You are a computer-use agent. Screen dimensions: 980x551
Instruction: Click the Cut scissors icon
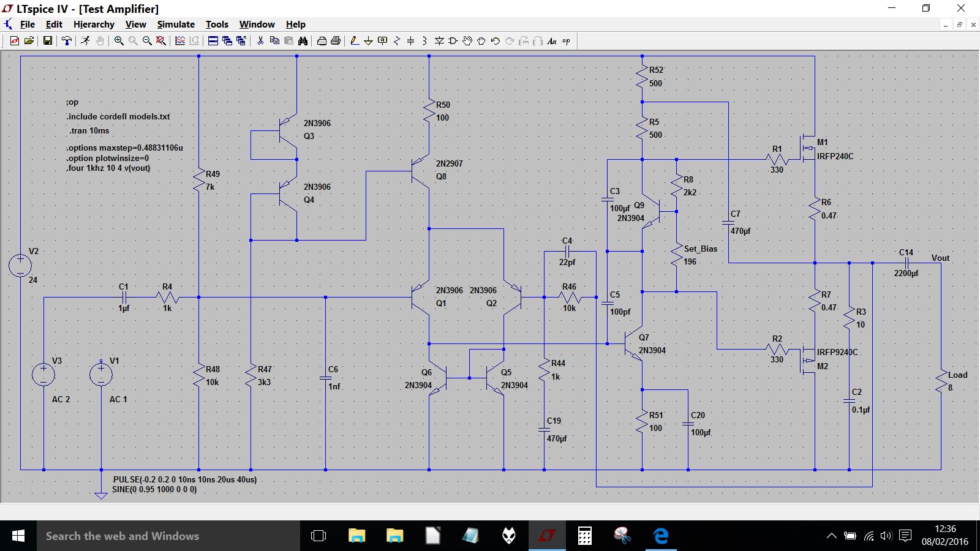pos(260,41)
